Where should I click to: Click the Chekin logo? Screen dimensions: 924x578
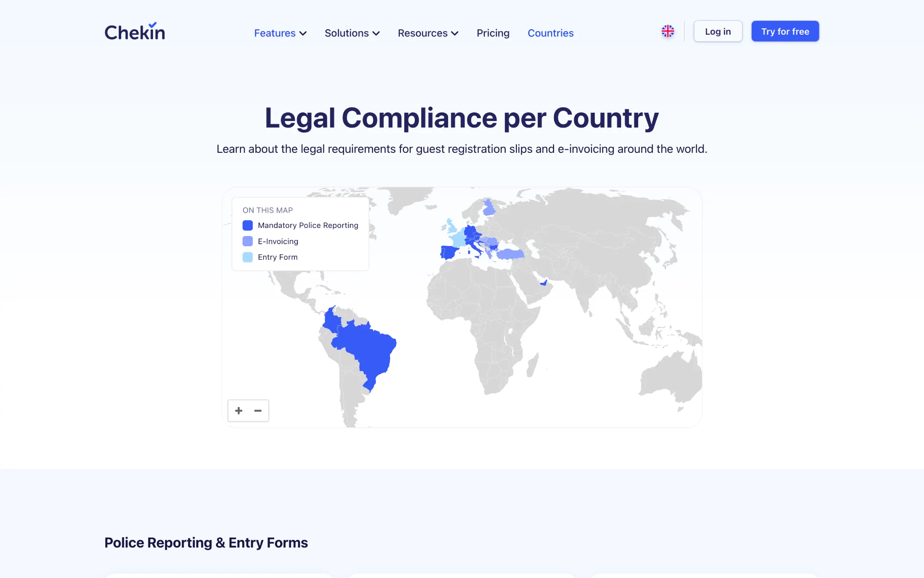coord(135,31)
